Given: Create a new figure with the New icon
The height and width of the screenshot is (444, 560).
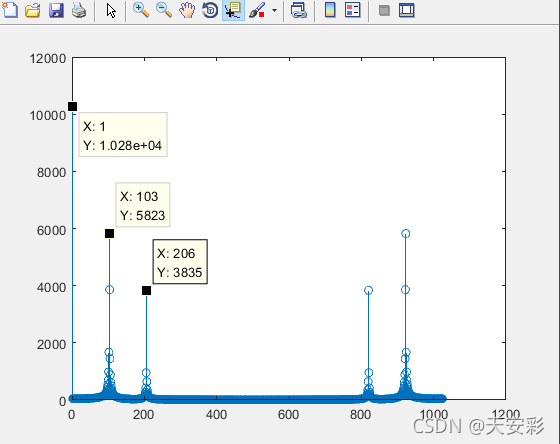Looking at the screenshot, I should 10,10.
